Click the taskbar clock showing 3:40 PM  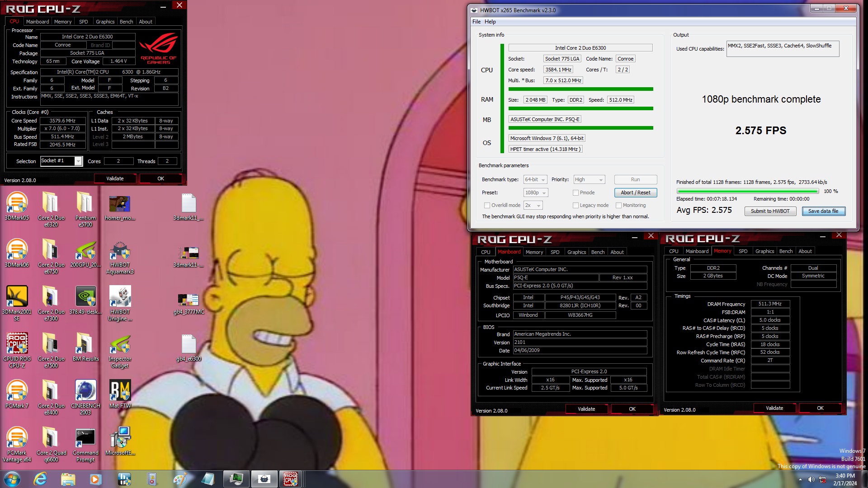pyautogui.click(x=845, y=479)
